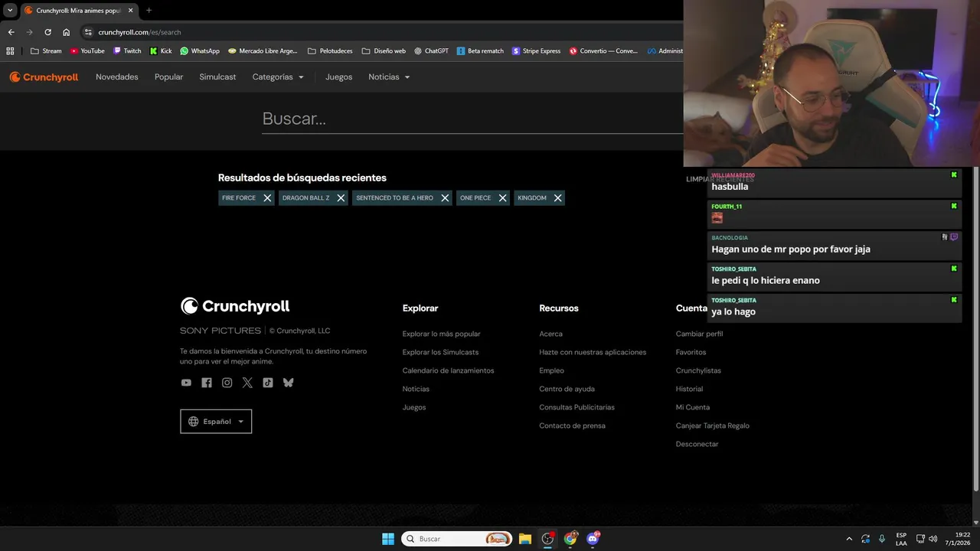Select the DRAGON BALL Z recent search chip
980x551 pixels.
pyautogui.click(x=305, y=197)
